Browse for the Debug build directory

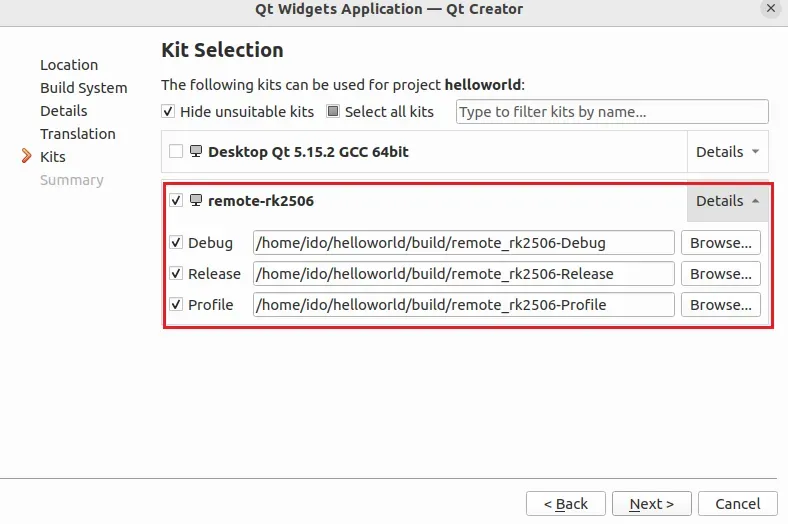[721, 243]
